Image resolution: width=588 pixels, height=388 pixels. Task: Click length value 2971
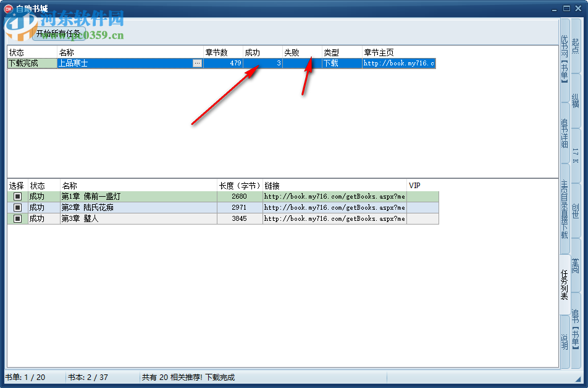tap(240, 207)
